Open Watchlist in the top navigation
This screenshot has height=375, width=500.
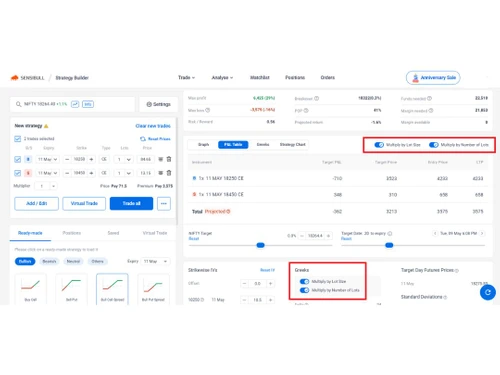pos(260,78)
